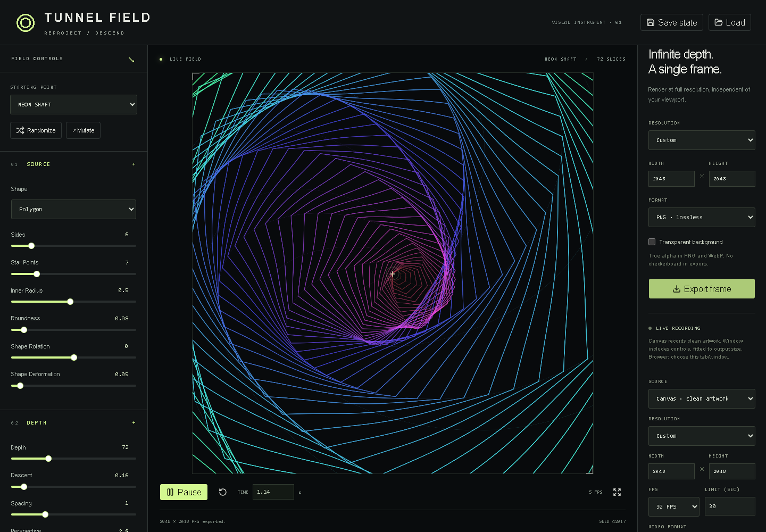Click the 'VISUAL INSTRUMENT · 01' text
The width and height of the screenshot is (766, 532).
pyautogui.click(x=587, y=22)
